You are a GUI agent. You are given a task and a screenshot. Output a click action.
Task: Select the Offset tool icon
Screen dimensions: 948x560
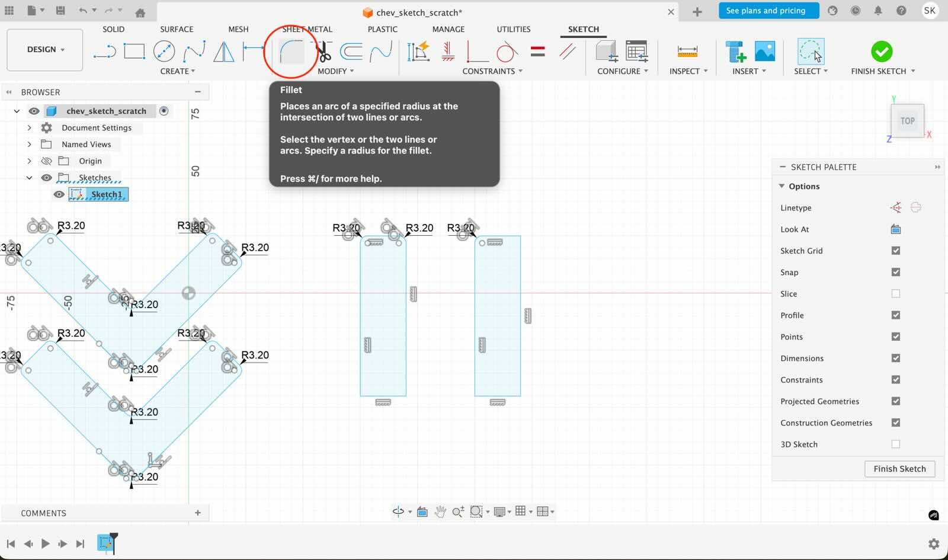click(x=351, y=52)
